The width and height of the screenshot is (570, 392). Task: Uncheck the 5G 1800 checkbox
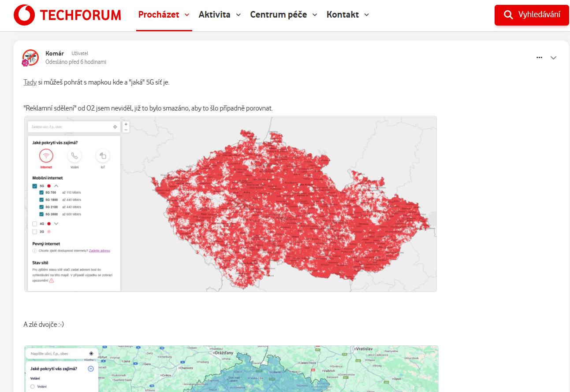coord(41,200)
